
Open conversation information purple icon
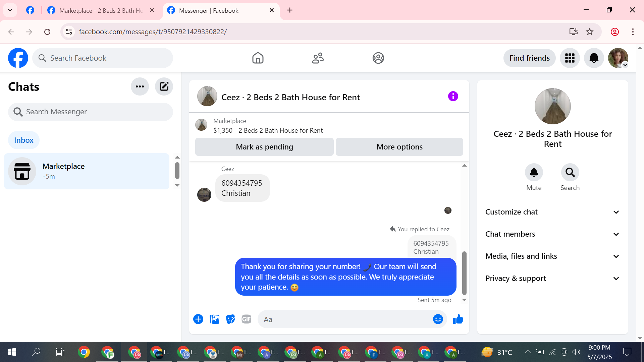point(453,97)
